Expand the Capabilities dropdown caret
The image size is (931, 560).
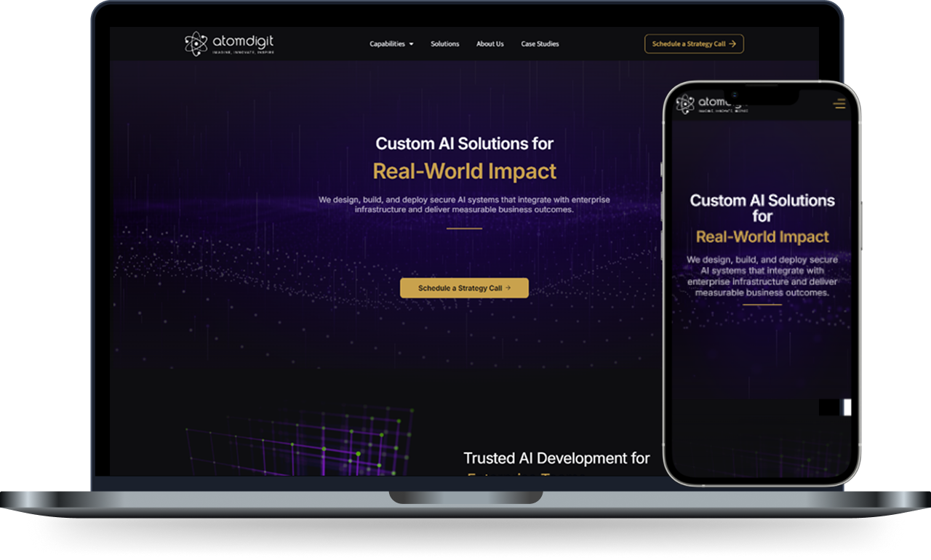point(411,44)
